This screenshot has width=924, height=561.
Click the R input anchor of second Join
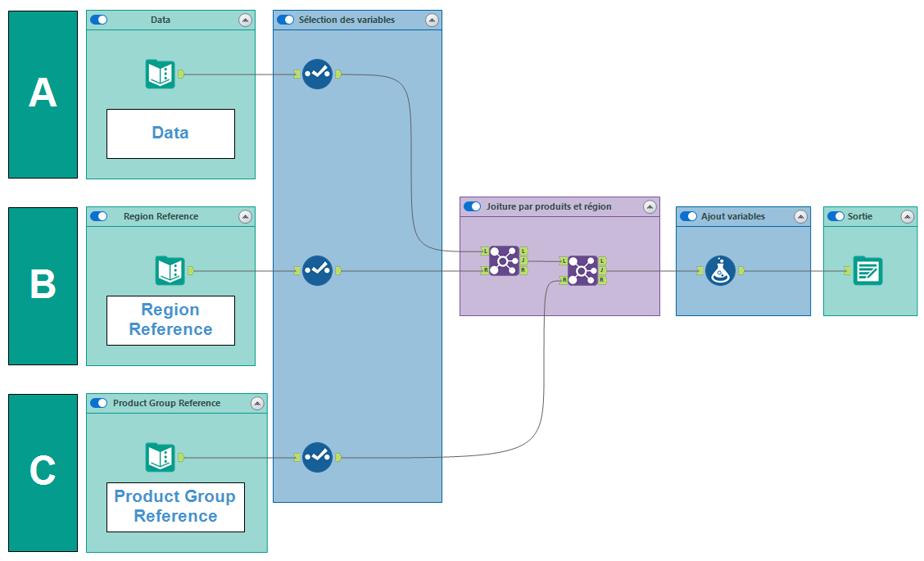point(564,280)
